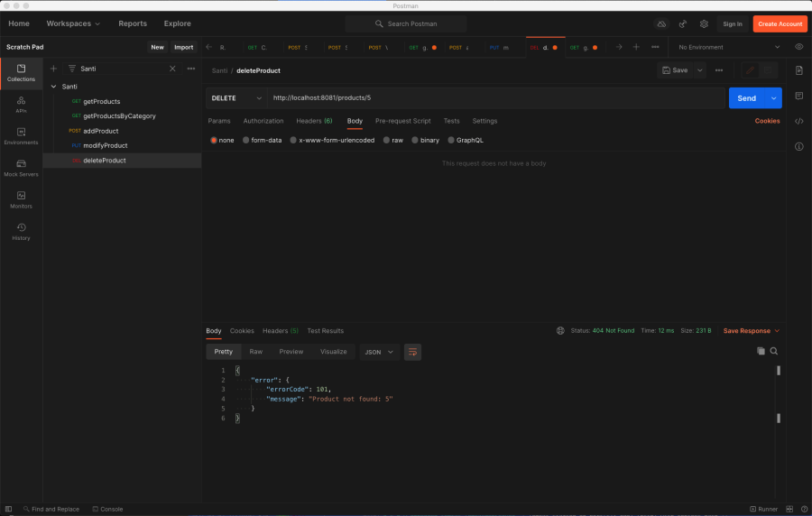The height and width of the screenshot is (516, 812).
Task: Open the Mock Servers sidebar icon
Action: [21, 168]
